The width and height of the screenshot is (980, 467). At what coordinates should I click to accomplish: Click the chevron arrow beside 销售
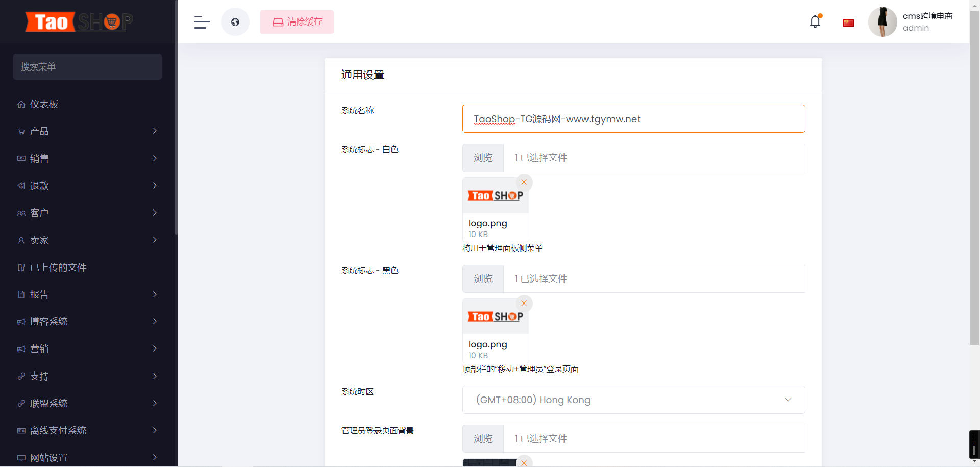[155, 158]
